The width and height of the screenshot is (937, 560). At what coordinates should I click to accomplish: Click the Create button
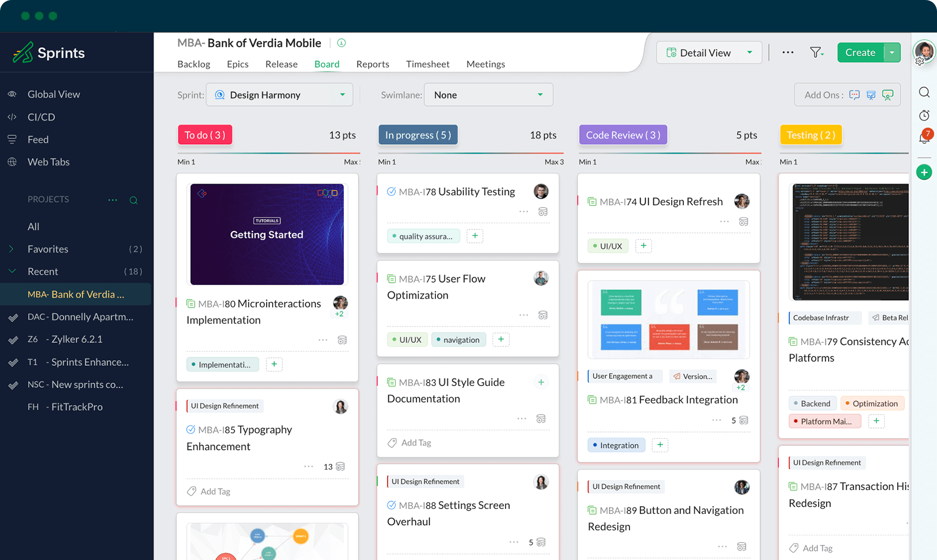coord(860,52)
